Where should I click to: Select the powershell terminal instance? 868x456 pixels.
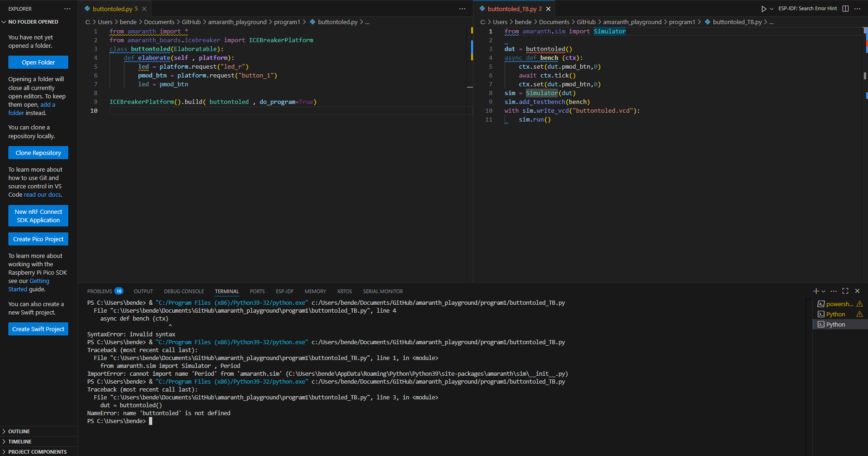tap(839, 304)
